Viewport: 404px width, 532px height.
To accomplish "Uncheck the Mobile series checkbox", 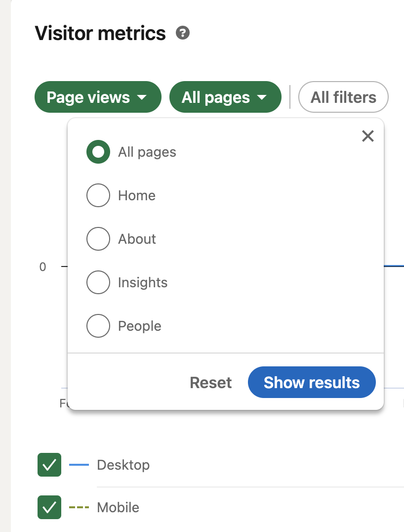I will pyautogui.click(x=49, y=508).
